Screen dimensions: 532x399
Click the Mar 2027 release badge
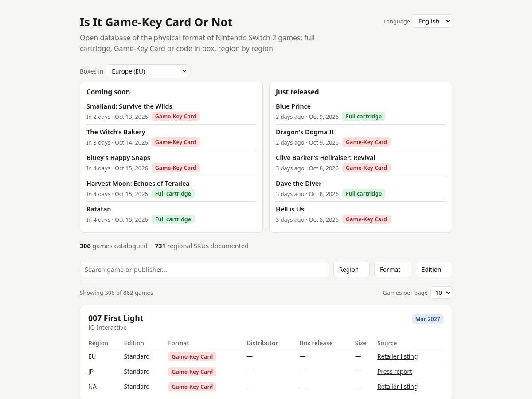(x=428, y=319)
